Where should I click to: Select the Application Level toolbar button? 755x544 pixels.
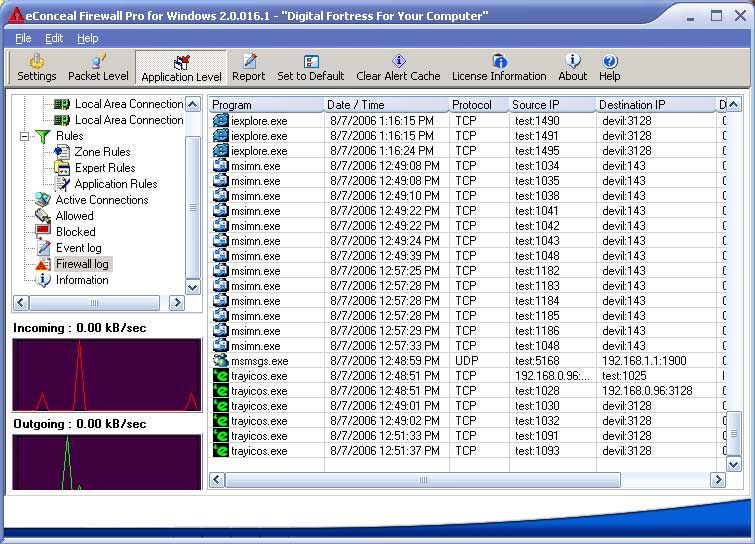(x=181, y=68)
